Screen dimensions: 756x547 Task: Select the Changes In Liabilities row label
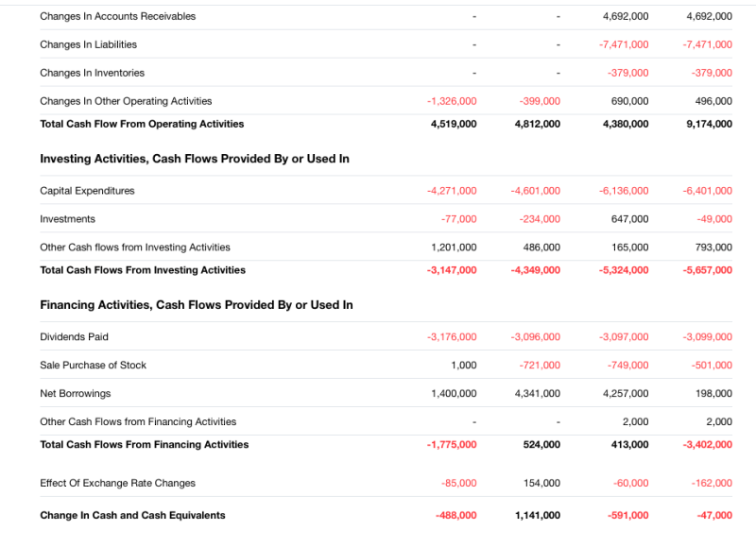coord(88,44)
